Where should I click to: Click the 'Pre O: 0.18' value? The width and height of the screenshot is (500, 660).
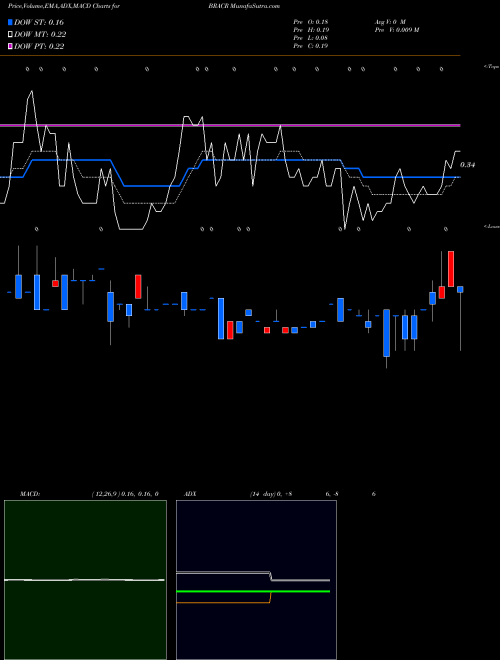311,22
